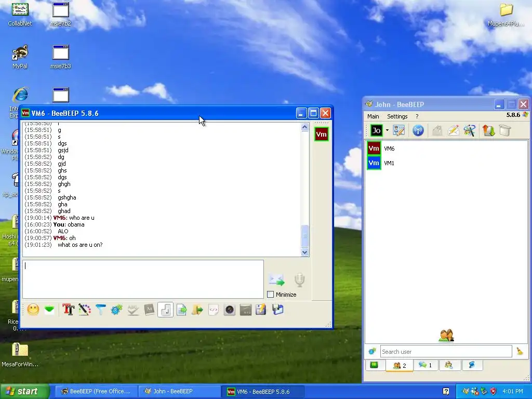Switch to the blue scroll history tab
The image size is (532, 399).
pos(472,365)
